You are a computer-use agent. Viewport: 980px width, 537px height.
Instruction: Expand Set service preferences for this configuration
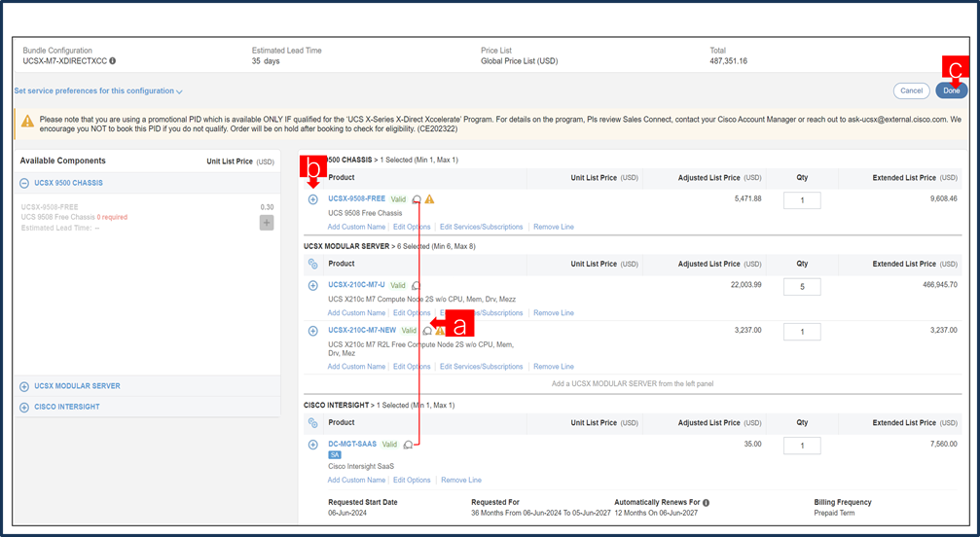pyautogui.click(x=98, y=91)
